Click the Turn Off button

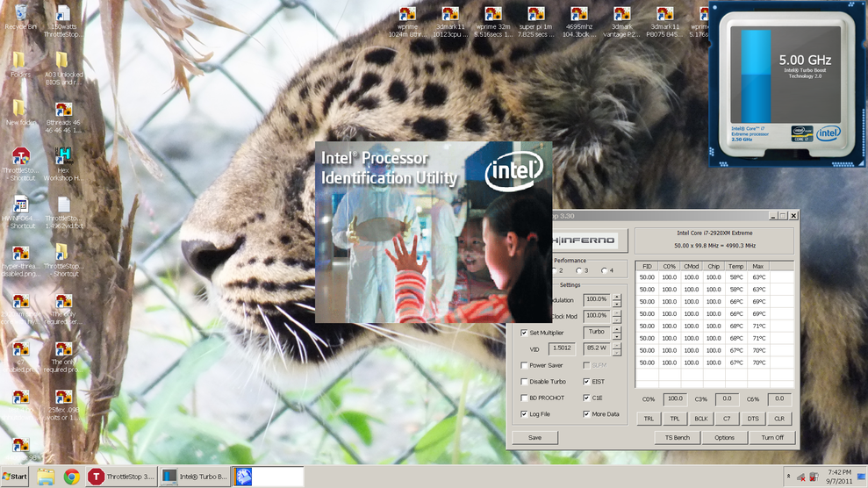click(x=771, y=438)
